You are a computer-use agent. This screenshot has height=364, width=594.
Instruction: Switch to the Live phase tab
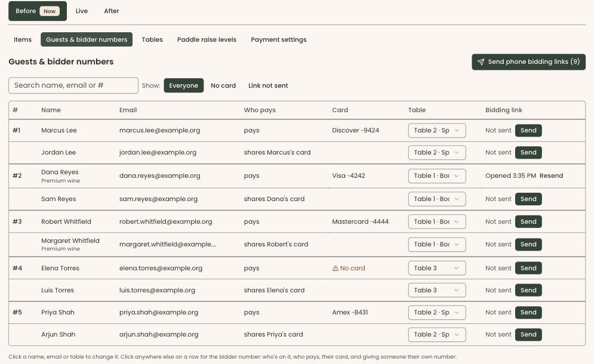coord(82,11)
